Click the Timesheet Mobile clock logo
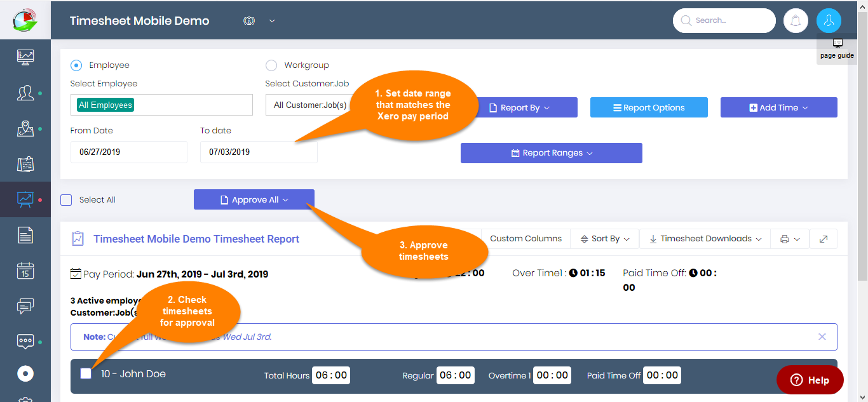 point(25,20)
